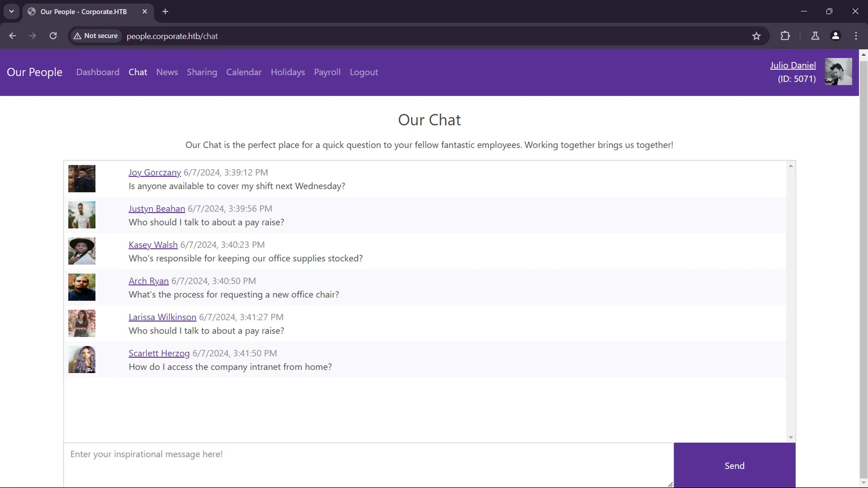The image size is (868, 488).
Task: Click the Not secure site info badge
Action: pyautogui.click(x=96, y=36)
